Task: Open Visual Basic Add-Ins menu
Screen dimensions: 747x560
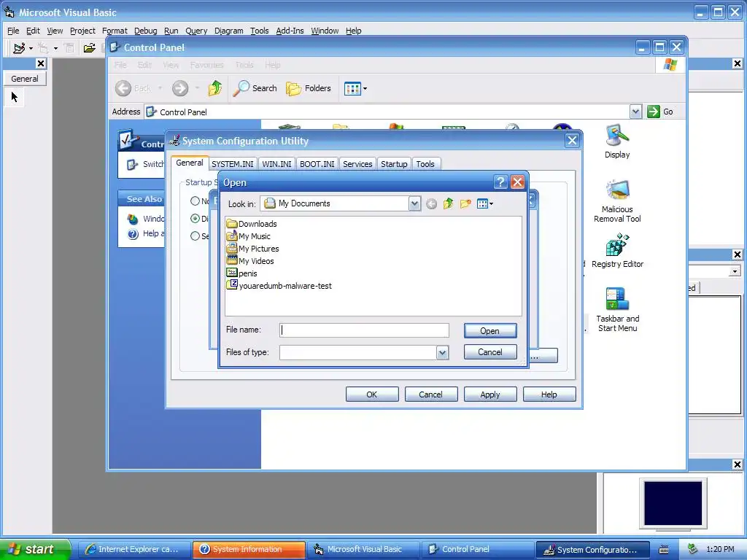Action: pos(290,31)
